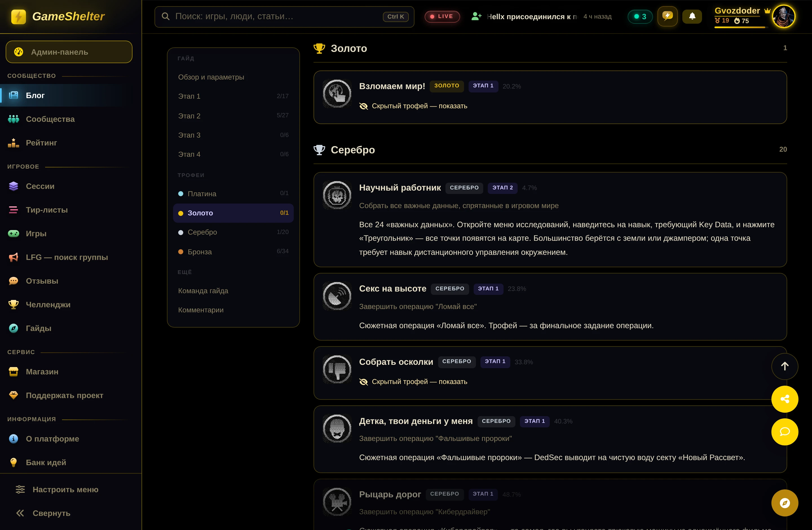Click the Поддержать проект diamond icon
Viewport: 812px width, 530px height.
click(13, 395)
